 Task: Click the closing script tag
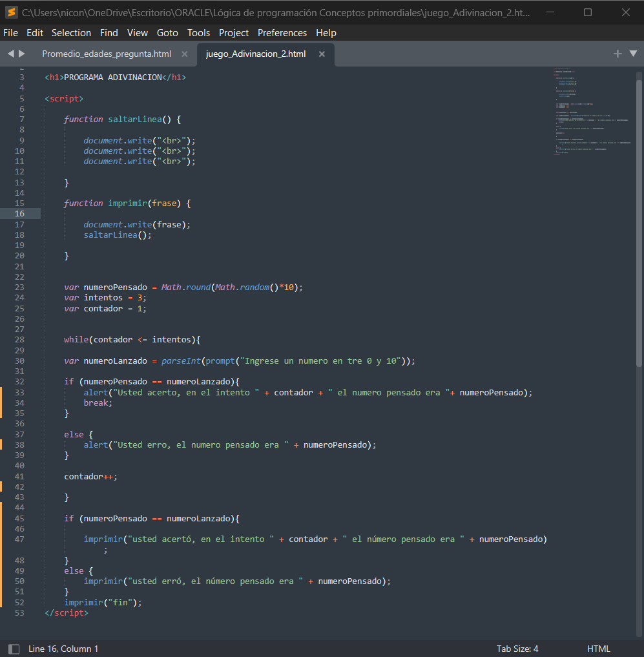[67, 613]
